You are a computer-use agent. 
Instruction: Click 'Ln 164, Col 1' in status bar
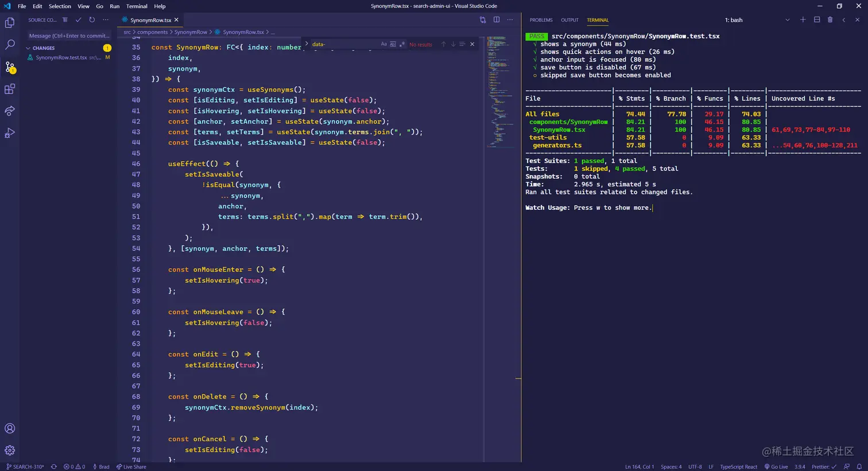(640, 467)
